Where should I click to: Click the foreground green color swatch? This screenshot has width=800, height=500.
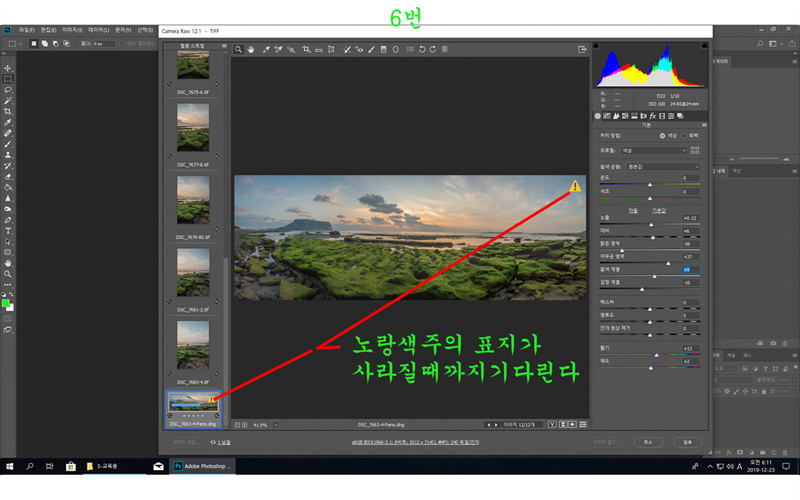click(6, 304)
